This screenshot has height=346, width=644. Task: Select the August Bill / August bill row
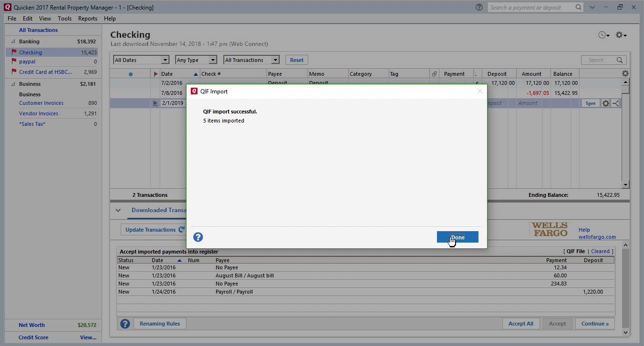(x=365, y=275)
